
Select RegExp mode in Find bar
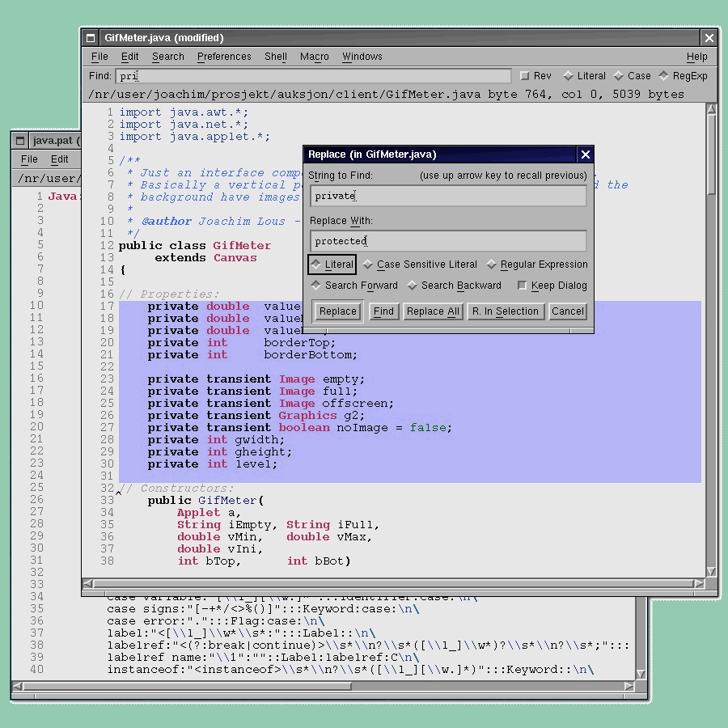click(683, 76)
